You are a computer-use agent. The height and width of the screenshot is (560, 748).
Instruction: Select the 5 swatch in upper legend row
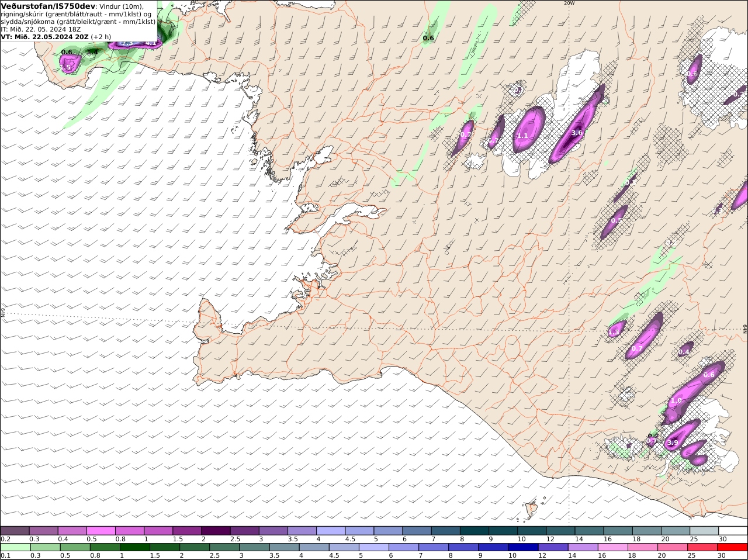pyautogui.click(x=388, y=531)
